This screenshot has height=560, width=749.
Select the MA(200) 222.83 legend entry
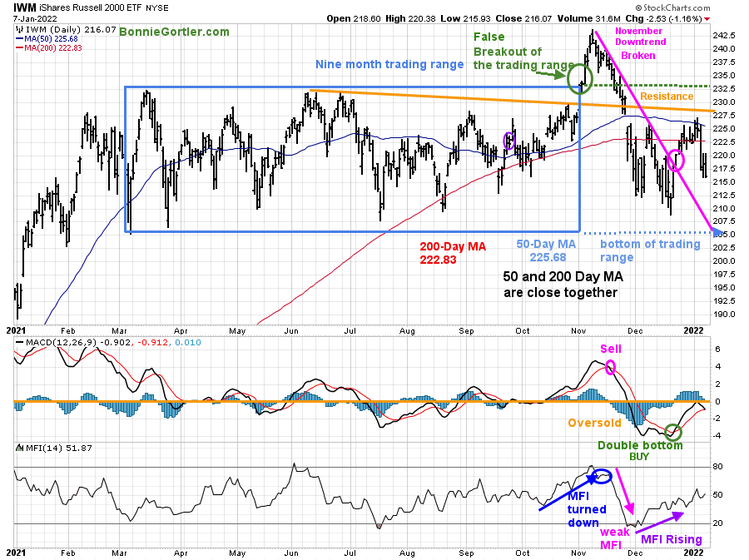point(49,47)
